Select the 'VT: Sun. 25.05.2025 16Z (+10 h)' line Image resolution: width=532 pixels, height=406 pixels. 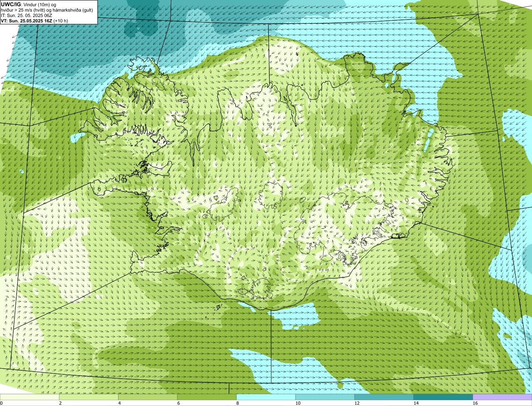[x=34, y=20]
